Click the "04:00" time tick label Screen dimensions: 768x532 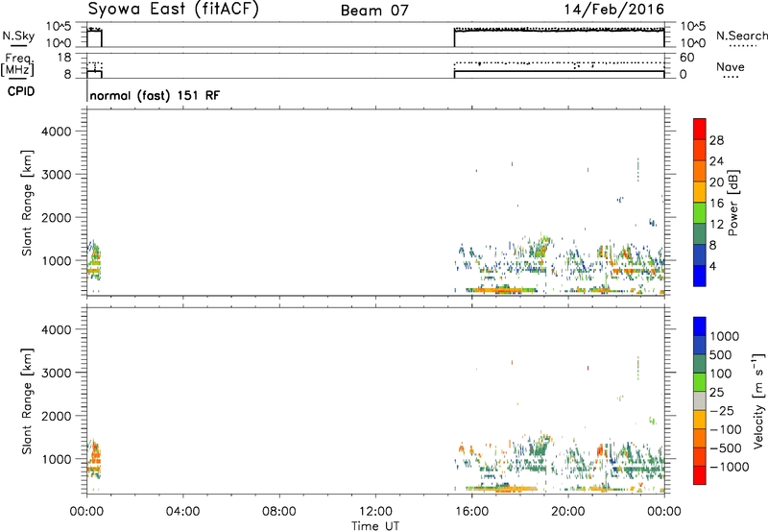click(182, 512)
